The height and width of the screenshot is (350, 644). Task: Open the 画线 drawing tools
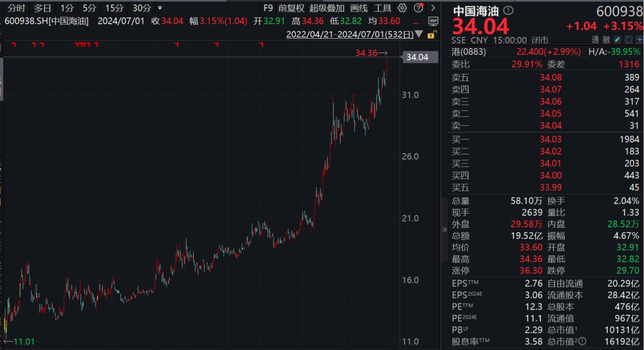click(x=359, y=8)
